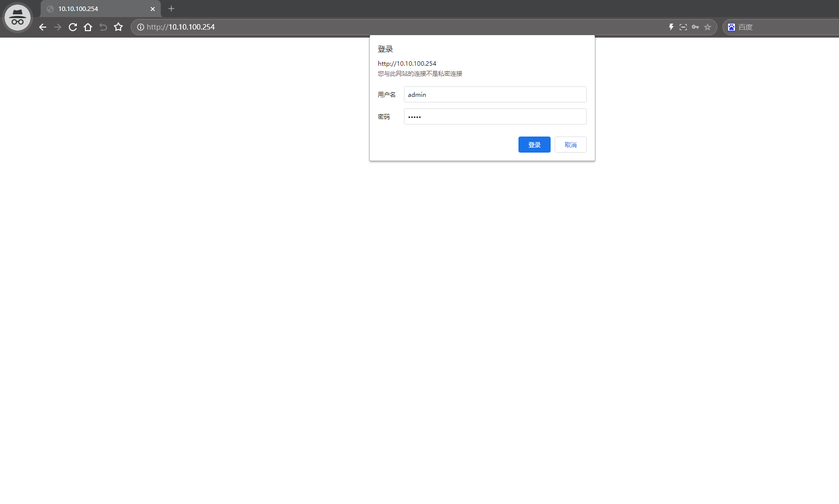
Task: Focus the 用户名 username field
Action: 495,94
